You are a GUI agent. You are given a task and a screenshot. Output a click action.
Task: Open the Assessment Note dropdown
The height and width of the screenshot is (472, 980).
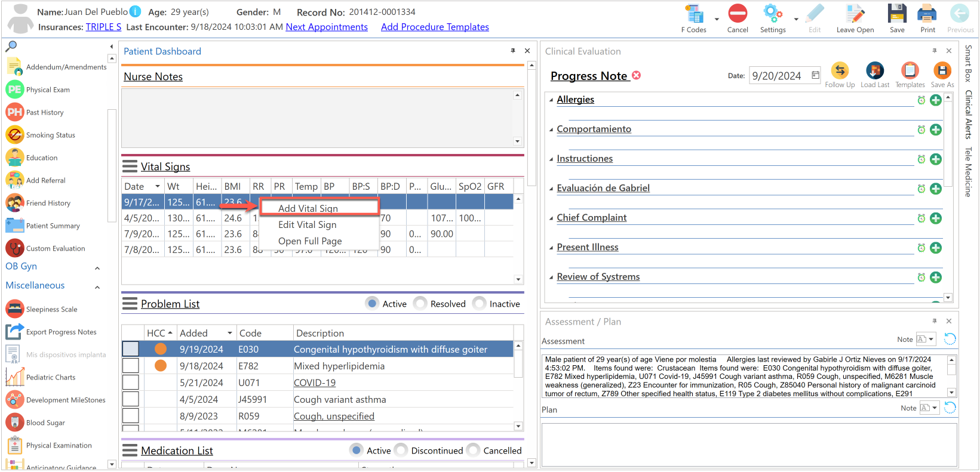click(x=931, y=339)
